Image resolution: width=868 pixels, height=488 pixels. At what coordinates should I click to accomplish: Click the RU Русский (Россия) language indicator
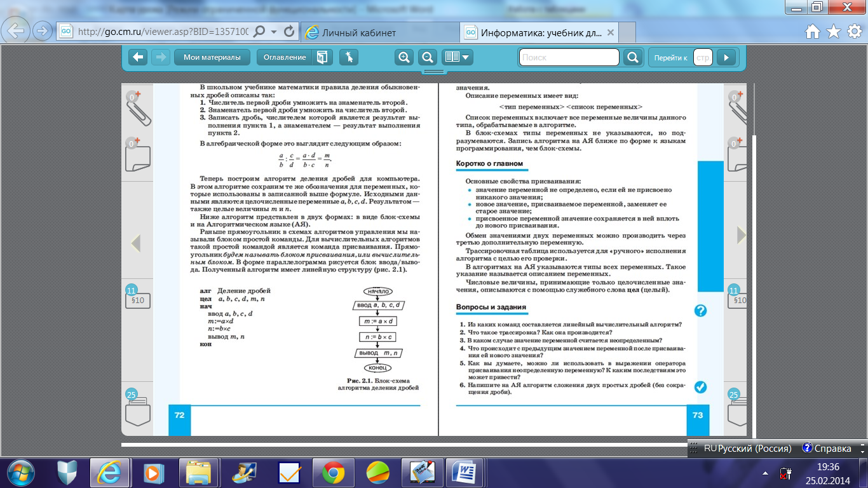coord(747,449)
